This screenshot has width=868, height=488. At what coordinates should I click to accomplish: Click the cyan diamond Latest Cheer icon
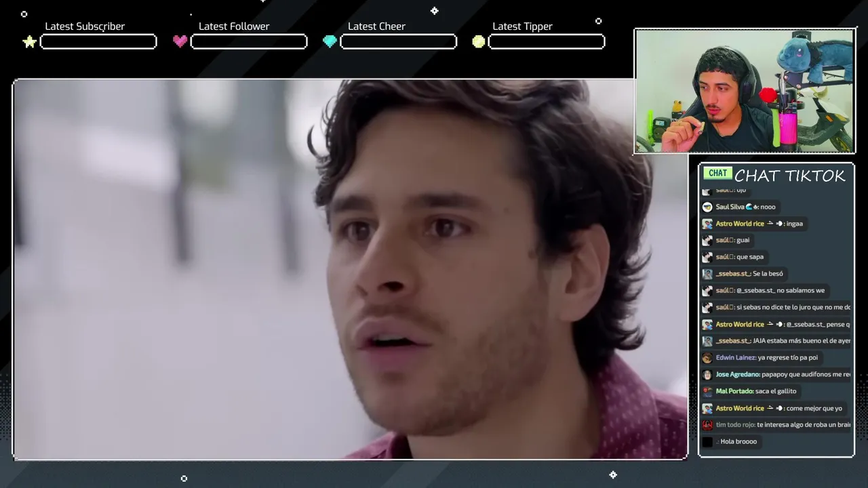click(x=330, y=41)
